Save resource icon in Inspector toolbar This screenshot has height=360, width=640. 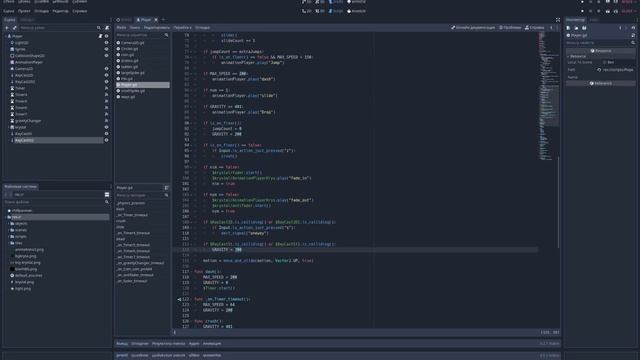click(584, 28)
